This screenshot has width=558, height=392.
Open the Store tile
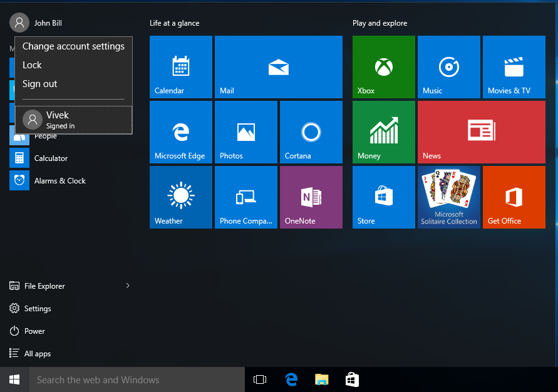pyautogui.click(x=384, y=197)
